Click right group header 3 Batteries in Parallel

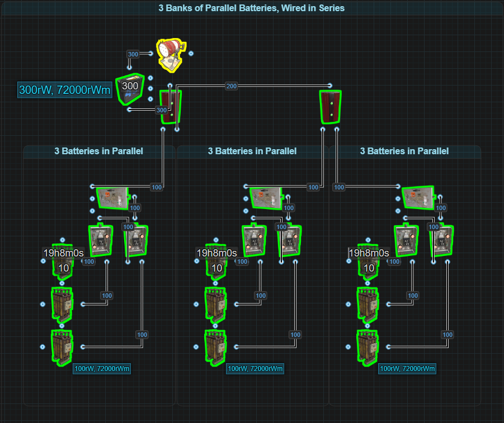(404, 151)
